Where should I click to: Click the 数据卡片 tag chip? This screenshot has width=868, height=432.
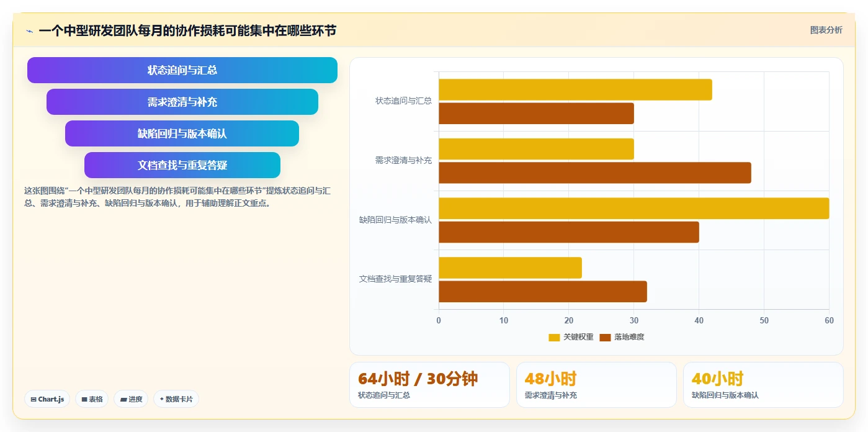click(x=176, y=399)
